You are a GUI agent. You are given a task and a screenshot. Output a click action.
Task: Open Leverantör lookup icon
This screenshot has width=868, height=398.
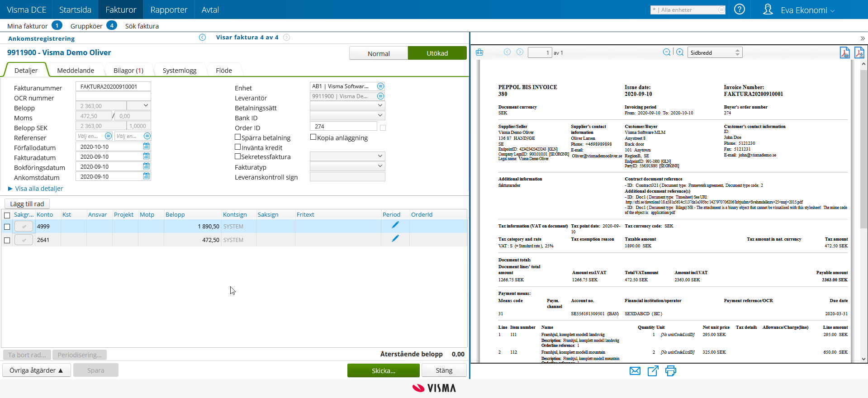pyautogui.click(x=380, y=96)
